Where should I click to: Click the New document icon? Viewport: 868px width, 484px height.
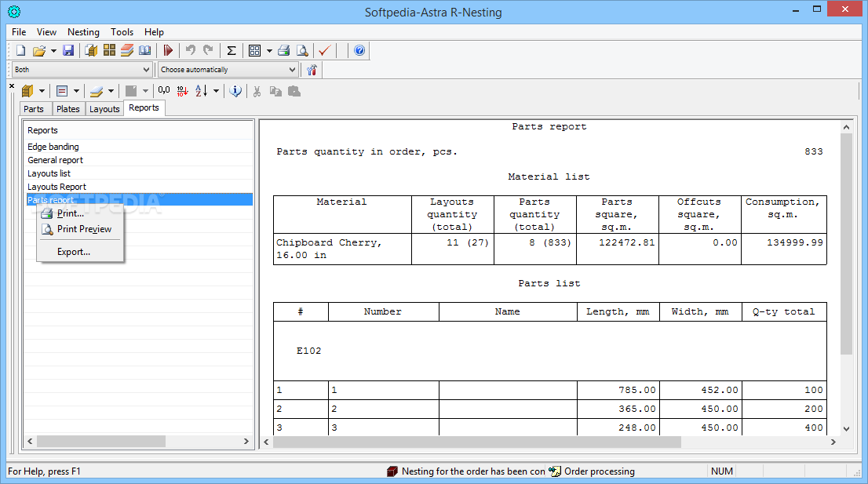[21, 50]
